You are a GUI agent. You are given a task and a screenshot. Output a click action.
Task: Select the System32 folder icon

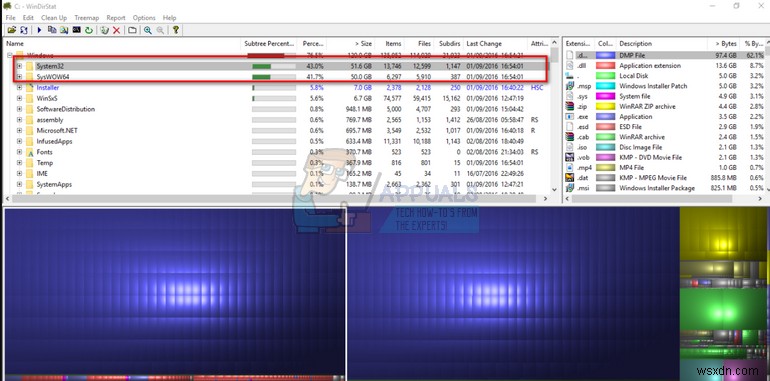click(30, 66)
